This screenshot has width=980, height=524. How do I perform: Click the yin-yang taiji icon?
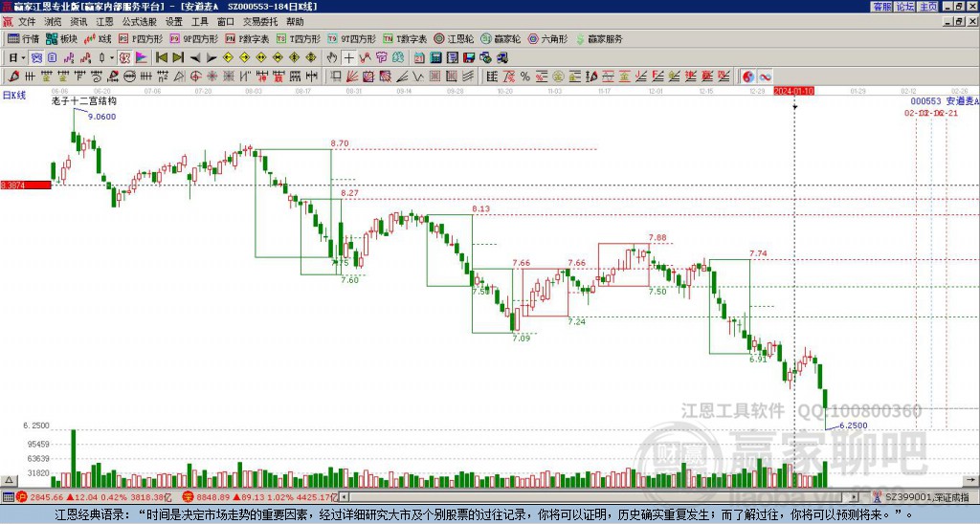point(747,76)
